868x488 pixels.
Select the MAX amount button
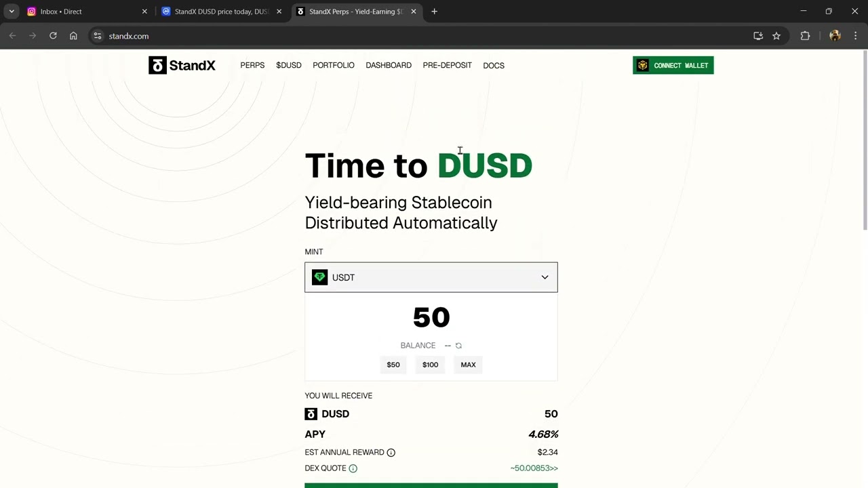[x=468, y=365]
